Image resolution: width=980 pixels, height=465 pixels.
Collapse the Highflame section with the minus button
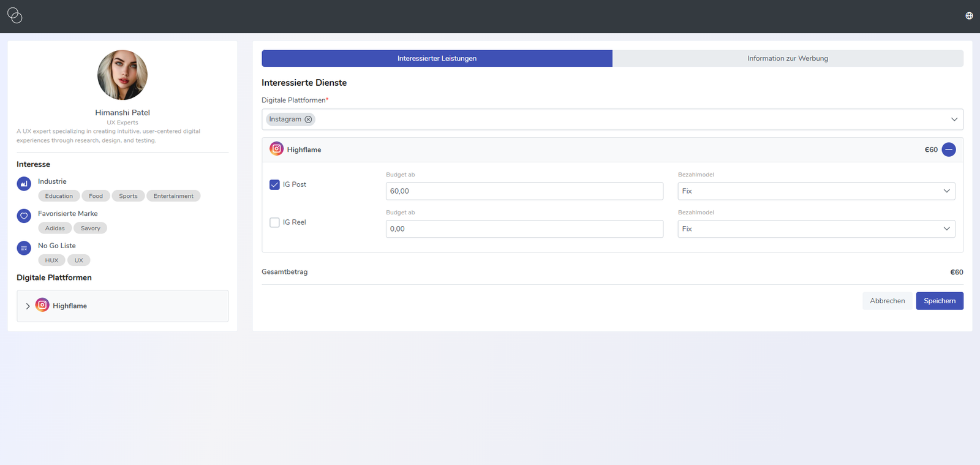[949, 149]
